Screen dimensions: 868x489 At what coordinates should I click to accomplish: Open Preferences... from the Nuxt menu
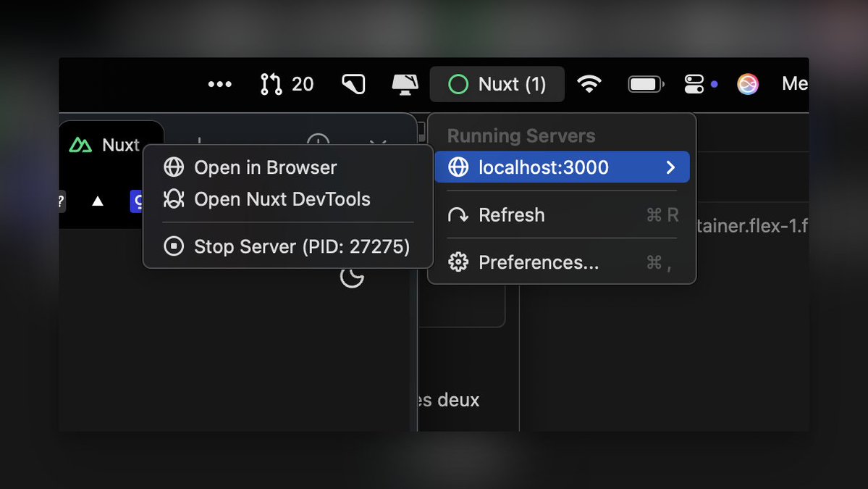[562, 262]
